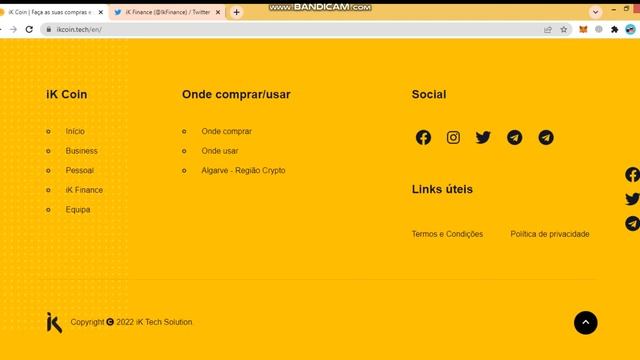Open the first Telegram icon under Social
The width and height of the screenshot is (640, 360).
click(x=514, y=138)
